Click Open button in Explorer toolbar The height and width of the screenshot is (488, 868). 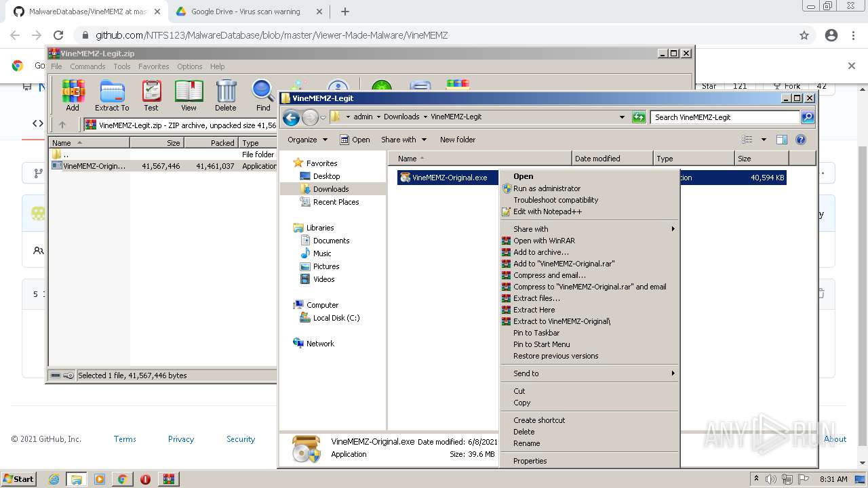pyautogui.click(x=355, y=140)
